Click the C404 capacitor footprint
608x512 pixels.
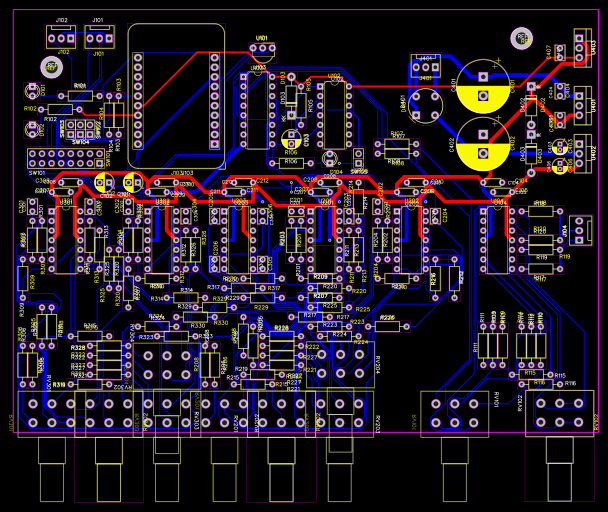coord(560,91)
